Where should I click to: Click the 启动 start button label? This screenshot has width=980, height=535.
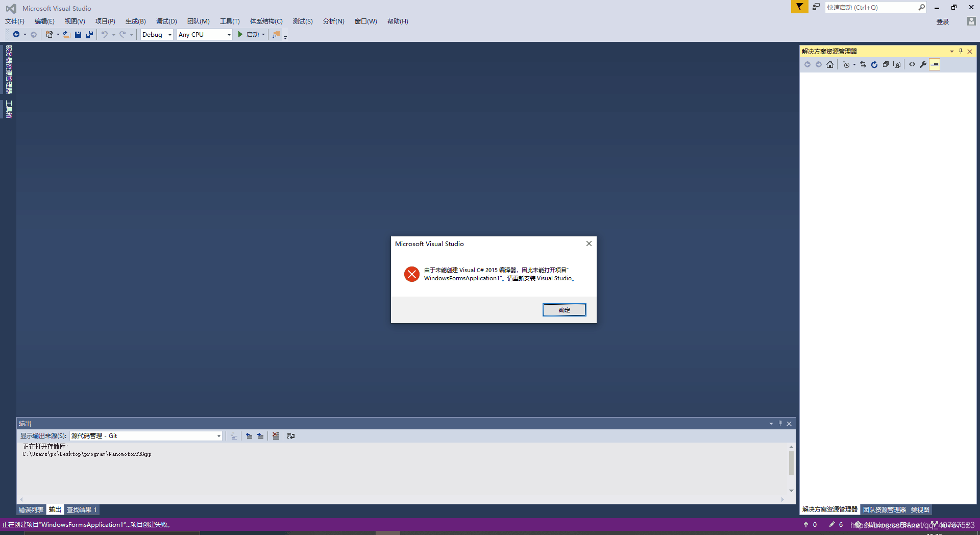pos(253,35)
